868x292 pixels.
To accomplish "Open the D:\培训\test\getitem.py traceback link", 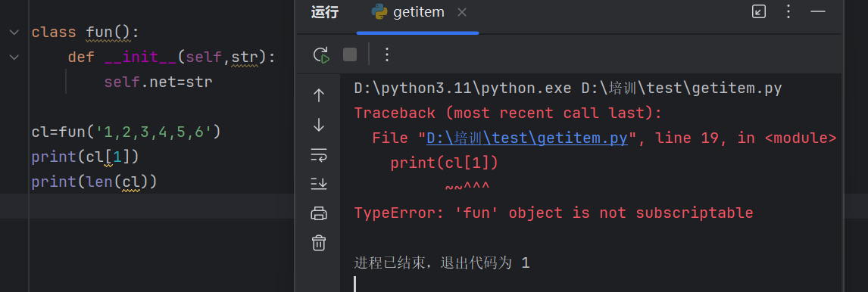I will [527, 138].
